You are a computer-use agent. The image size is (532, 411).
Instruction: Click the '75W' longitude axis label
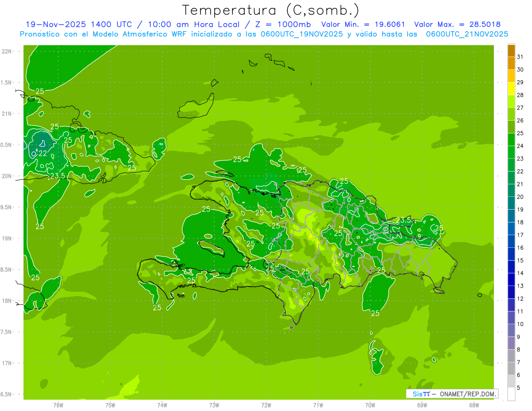click(110, 405)
